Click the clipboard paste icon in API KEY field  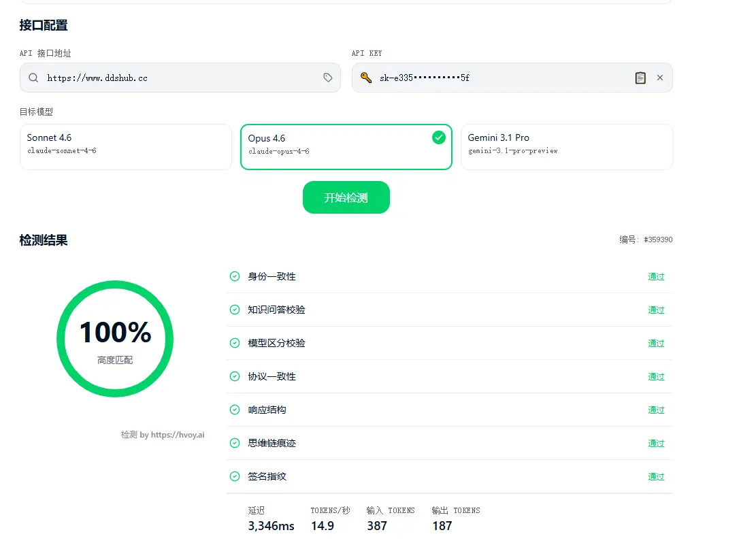coord(640,78)
